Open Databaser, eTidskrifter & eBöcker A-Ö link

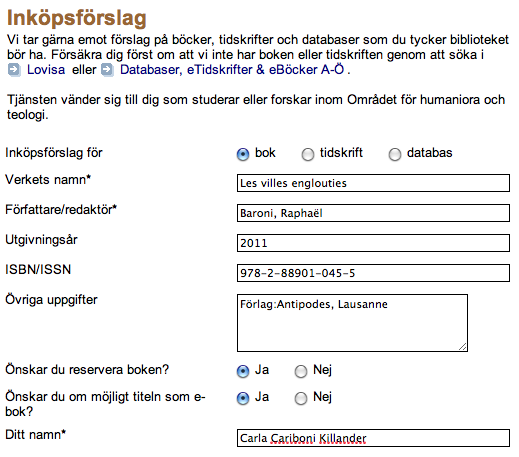click(232, 70)
